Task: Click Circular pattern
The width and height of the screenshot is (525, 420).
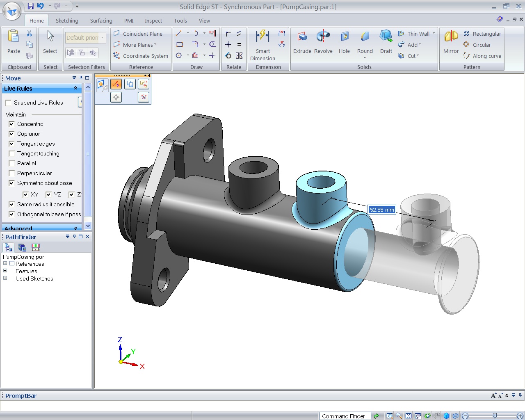Action: coord(477,45)
